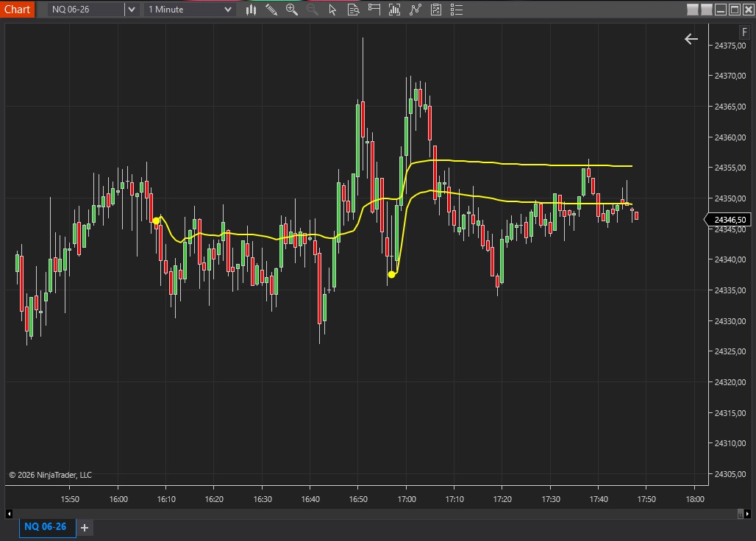Open chart Properties list icon
Screen dimensions: 756x541
[x=457, y=10]
